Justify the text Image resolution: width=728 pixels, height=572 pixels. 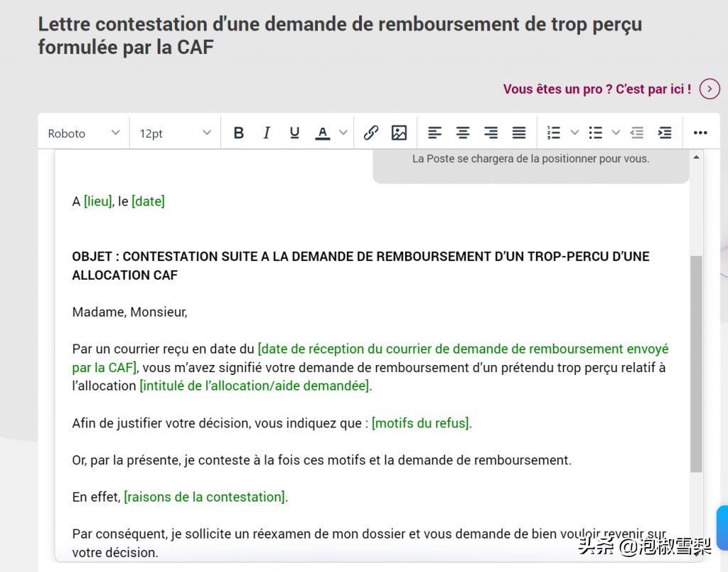point(519,133)
